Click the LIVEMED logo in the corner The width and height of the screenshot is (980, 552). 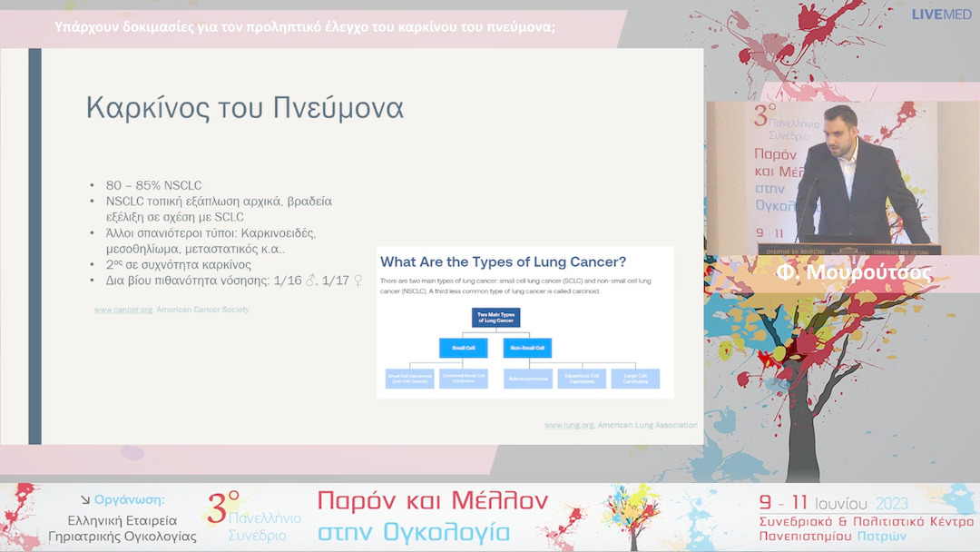(x=941, y=15)
